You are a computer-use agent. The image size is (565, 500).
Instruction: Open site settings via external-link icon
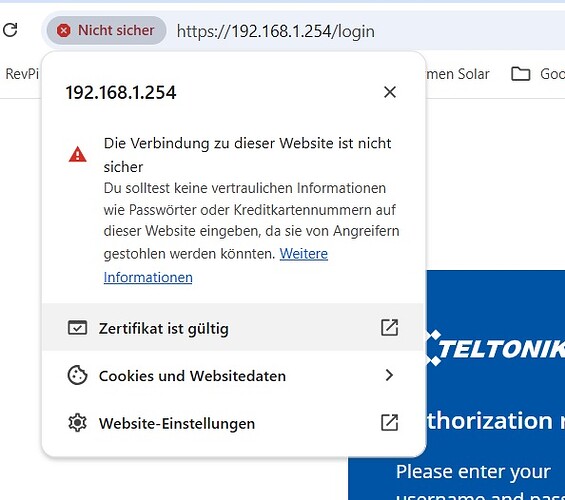390,422
